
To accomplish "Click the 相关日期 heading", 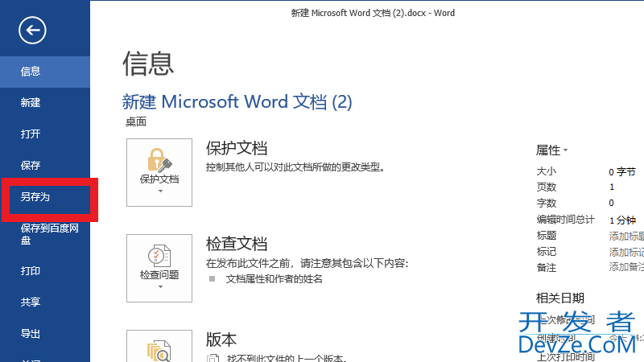I will [x=559, y=298].
